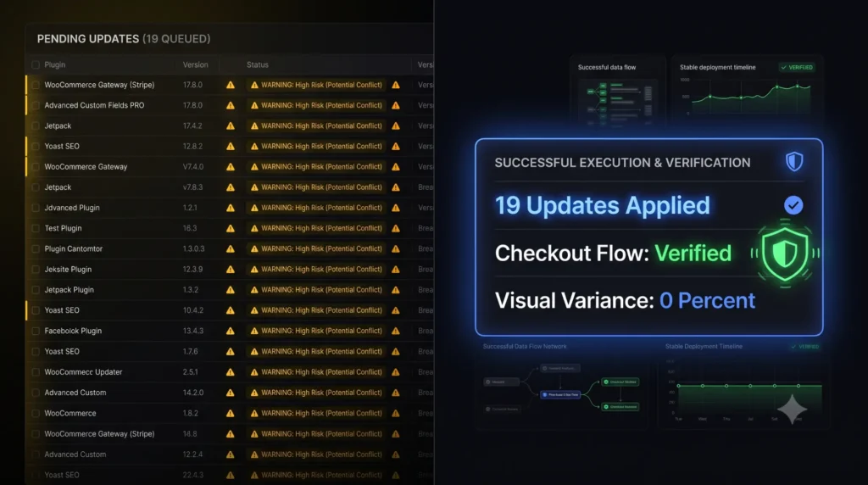This screenshot has width=868, height=485.
Task: Click warning icon beside Advanced Custom version 12.2.4
Action: tap(231, 454)
